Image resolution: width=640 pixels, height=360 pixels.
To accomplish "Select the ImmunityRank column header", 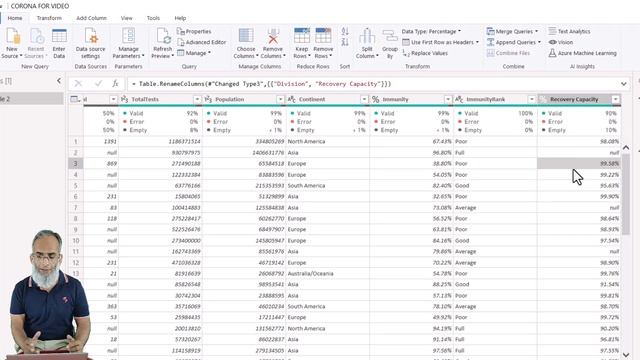I will pos(486,99).
